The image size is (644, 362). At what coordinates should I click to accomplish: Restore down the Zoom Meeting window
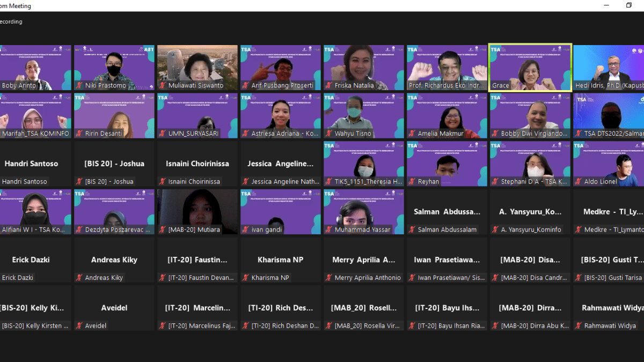(x=629, y=5)
